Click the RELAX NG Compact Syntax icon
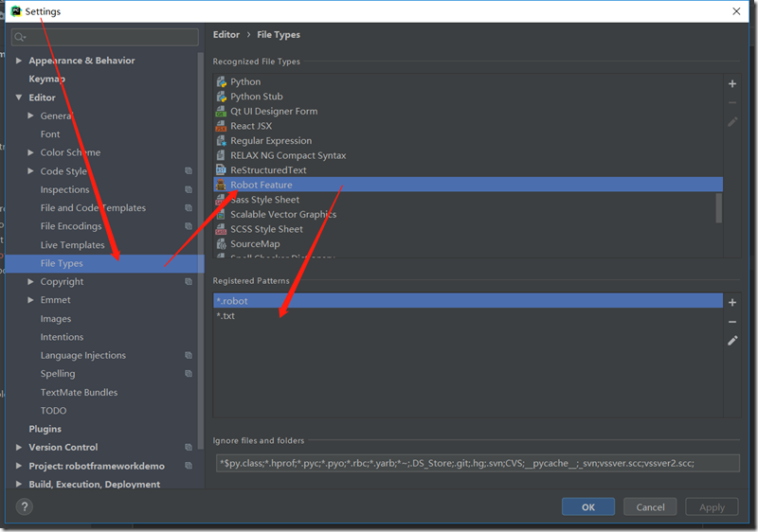758x532 pixels. tap(221, 155)
